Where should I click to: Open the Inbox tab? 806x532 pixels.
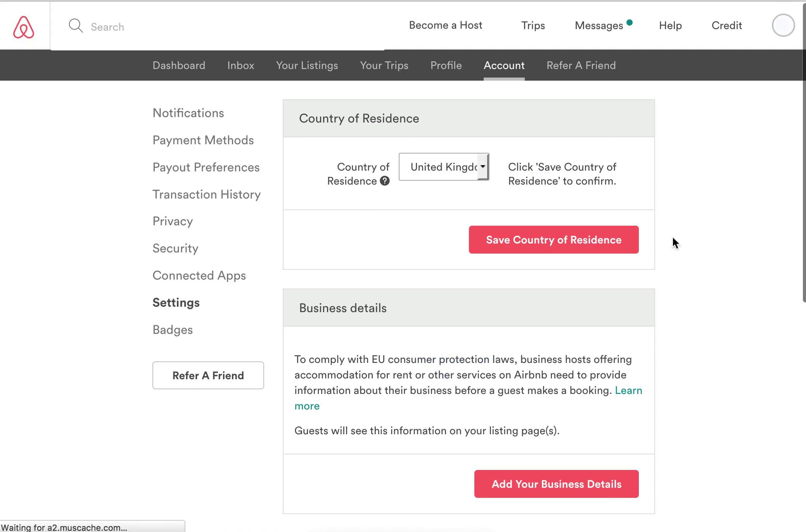click(240, 65)
